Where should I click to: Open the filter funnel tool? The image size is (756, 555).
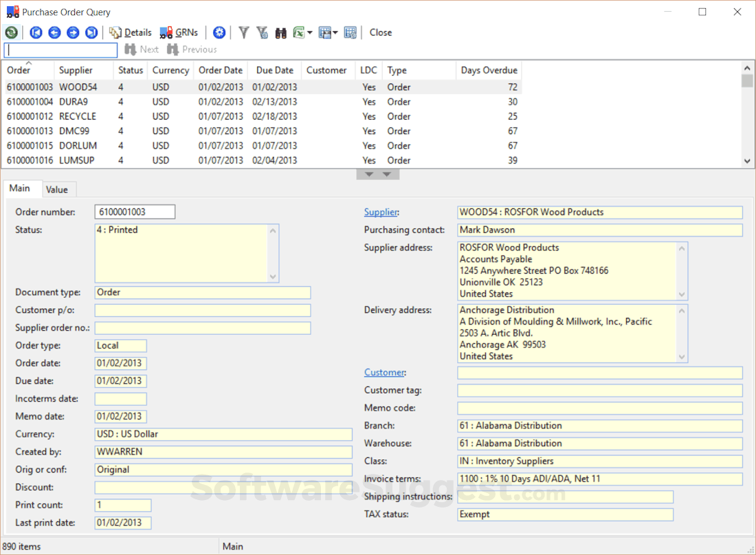(x=243, y=32)
